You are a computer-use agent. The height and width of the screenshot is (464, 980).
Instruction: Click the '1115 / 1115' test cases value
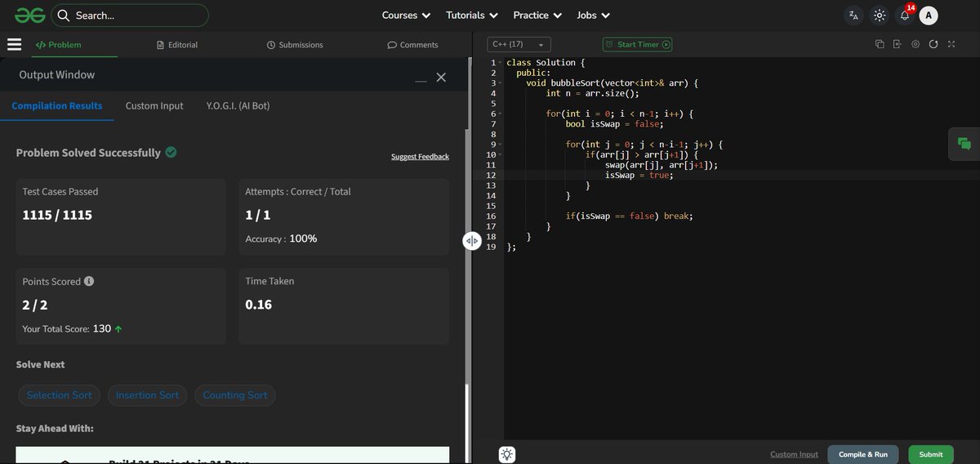pos(57,216)
